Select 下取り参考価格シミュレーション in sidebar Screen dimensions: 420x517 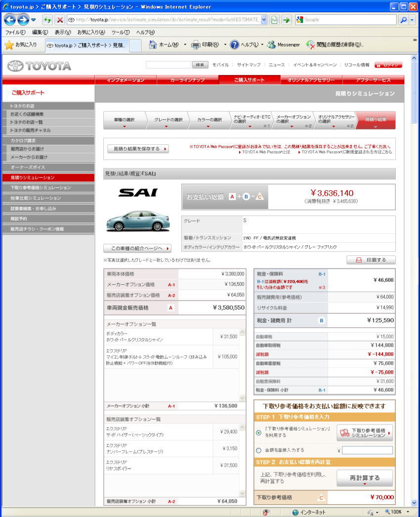[48, 188]
